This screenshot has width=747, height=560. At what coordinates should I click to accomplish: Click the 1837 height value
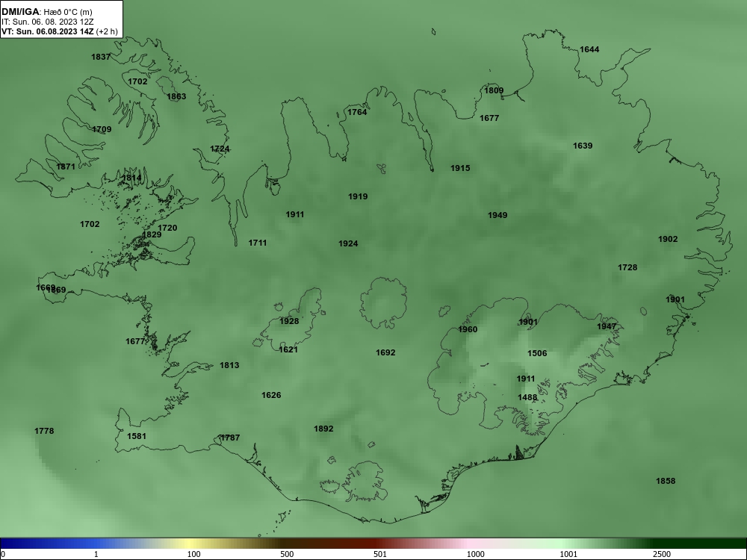click(x=101, y=57)
